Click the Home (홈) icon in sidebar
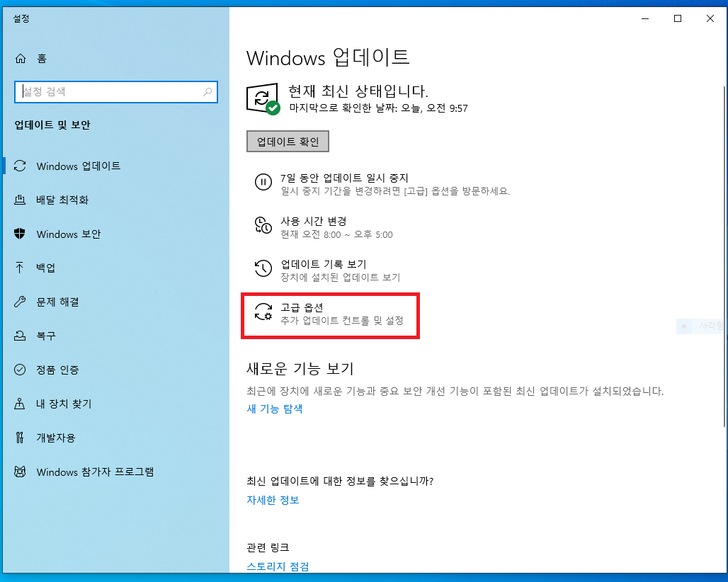 [21, 59]
